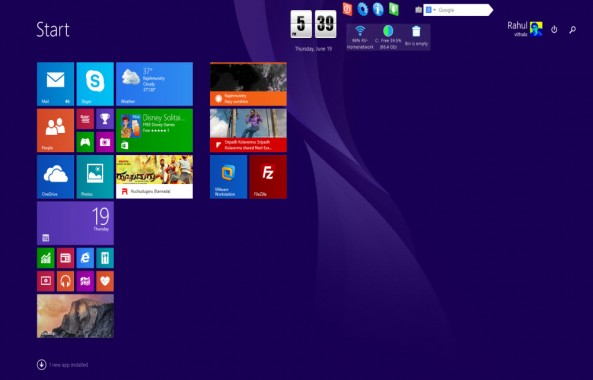The width and height of the screenshot is (593, 380).
Task: Open the OneDrive tile
Action: [56, 177]
